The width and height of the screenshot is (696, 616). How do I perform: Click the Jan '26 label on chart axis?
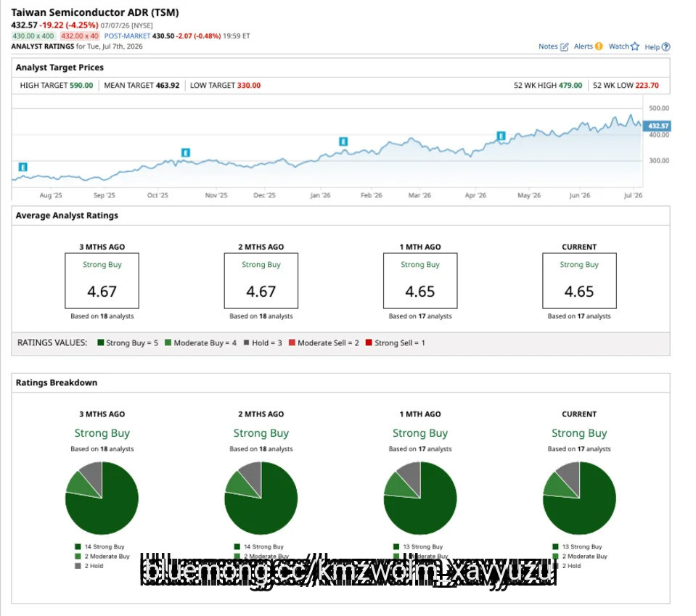[x=320, y=195]
